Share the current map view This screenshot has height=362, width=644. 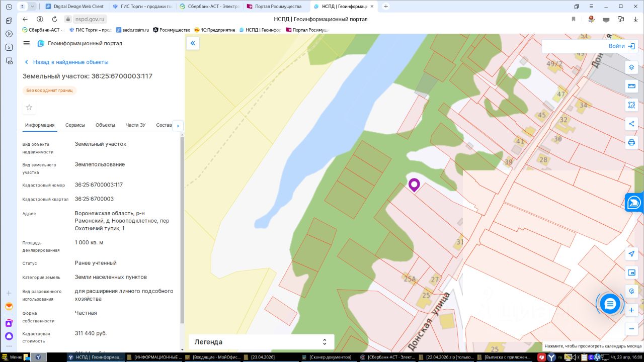[631, 124]
